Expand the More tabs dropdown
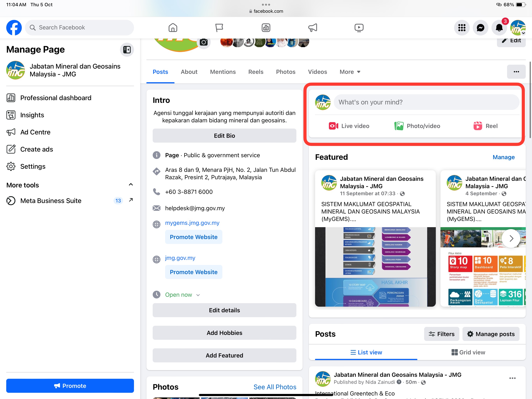Screen dimensions: 532x399 click(x=350, y=72)
